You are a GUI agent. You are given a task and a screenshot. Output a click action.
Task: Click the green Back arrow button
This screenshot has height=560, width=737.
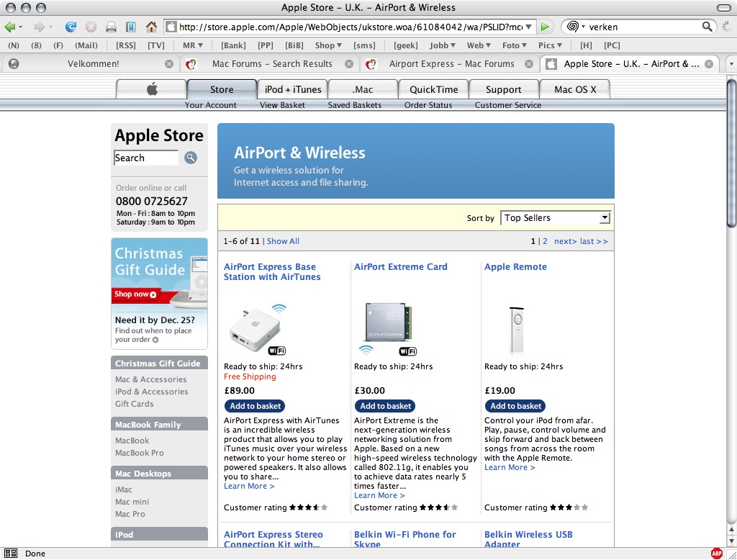(x=10, y=27)
